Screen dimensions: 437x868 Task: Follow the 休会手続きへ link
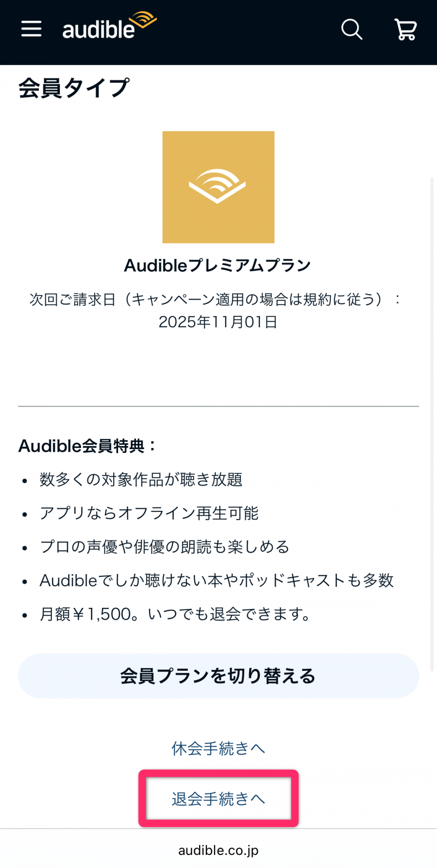(218, 748)
